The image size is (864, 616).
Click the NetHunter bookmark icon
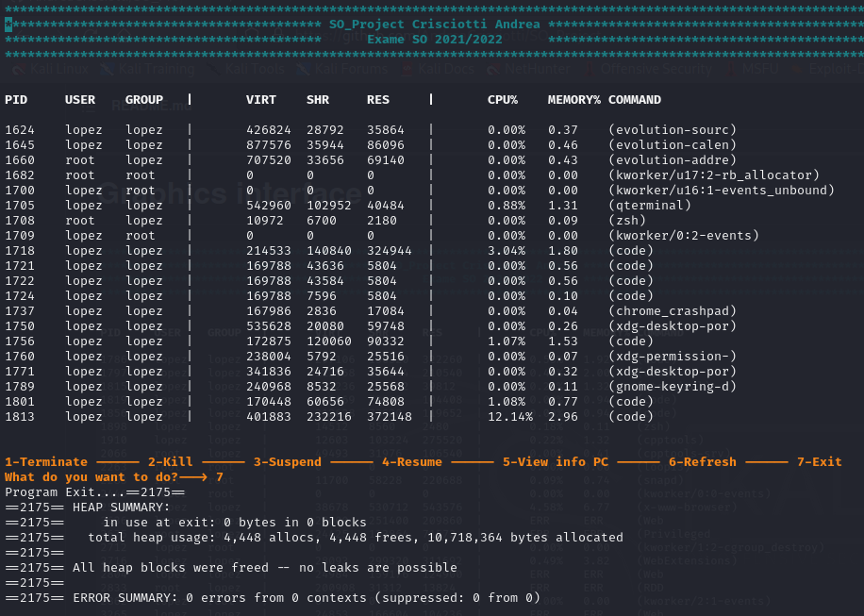[494, 69]
